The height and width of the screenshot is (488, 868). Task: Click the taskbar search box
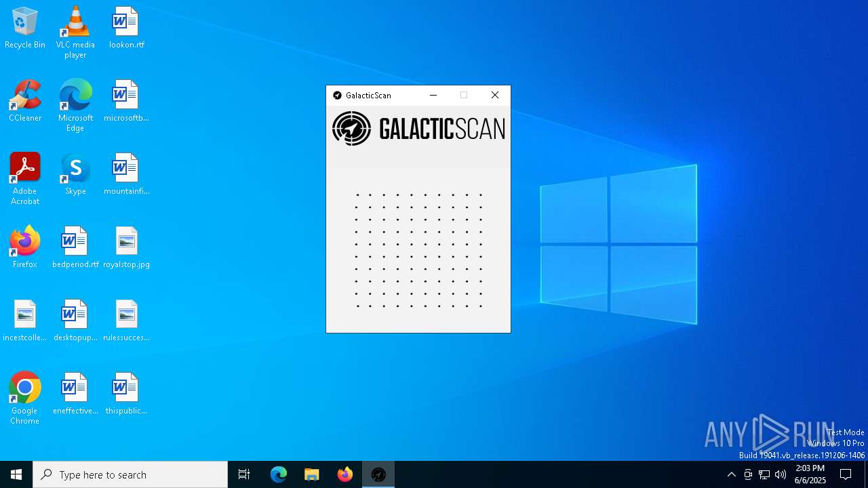click(130, 474)
